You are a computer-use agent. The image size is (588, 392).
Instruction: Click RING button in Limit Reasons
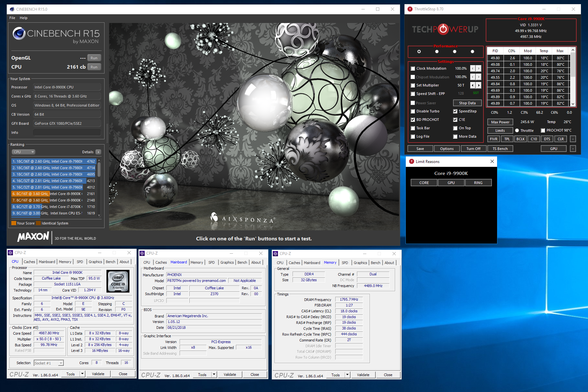[x=478, y=183]
